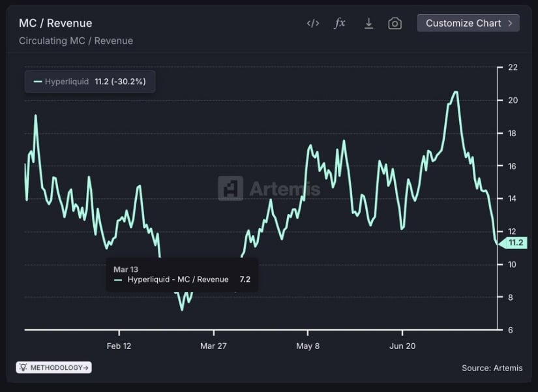The width and height of the screenshot is (538, 392).
Task: Download the chart data
Action: 368,23
